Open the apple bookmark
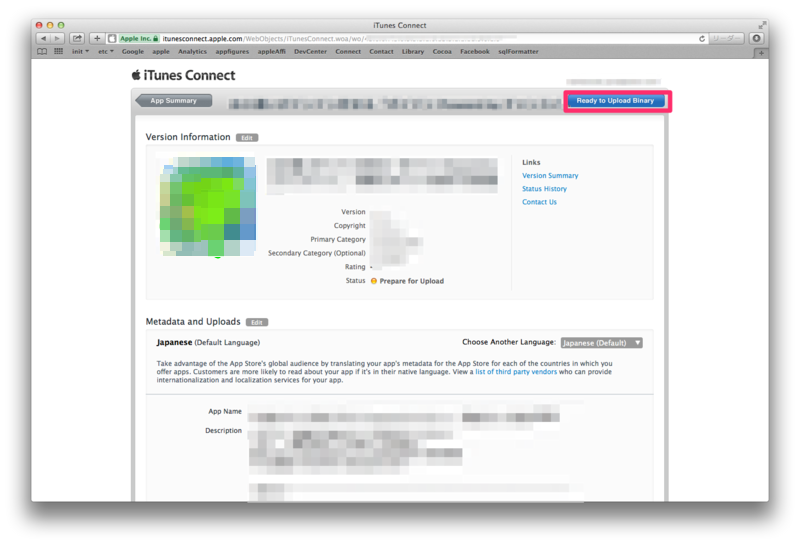This screenshot has height=545, width=800. point(161,52)
